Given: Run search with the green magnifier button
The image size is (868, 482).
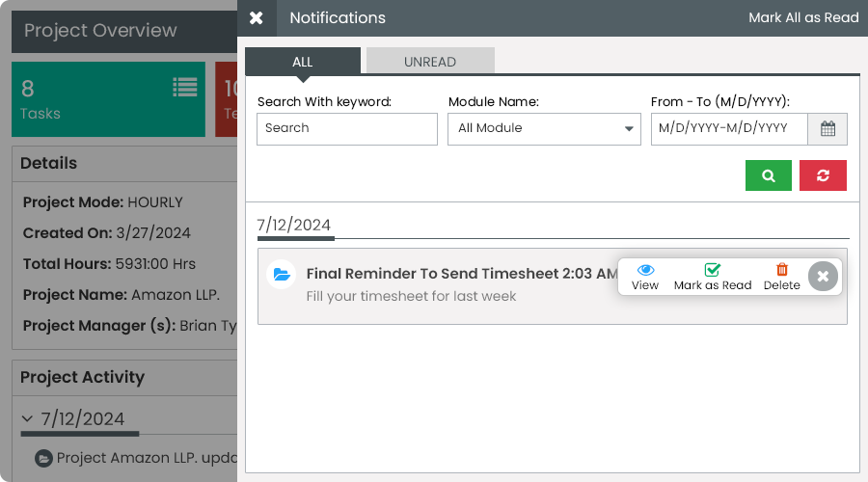Looking at the screenshot, I should 769,175.
